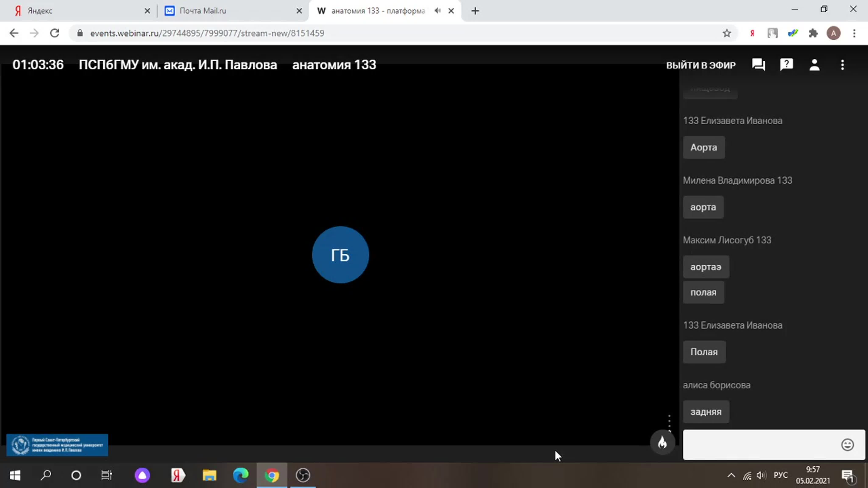Show the participants list icon
868x488 pixels.
coord(814,65)
